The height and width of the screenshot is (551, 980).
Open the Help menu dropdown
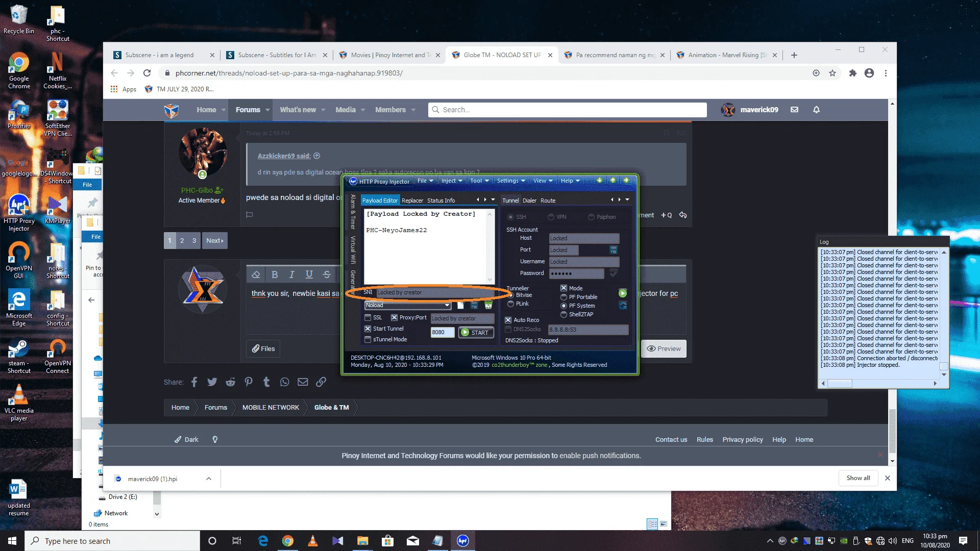(570, 181)
